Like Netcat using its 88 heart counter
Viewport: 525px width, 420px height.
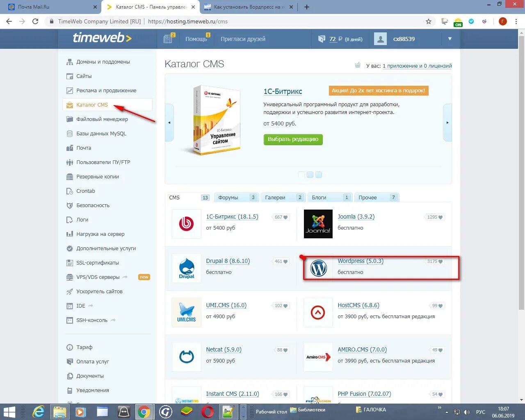282,350
